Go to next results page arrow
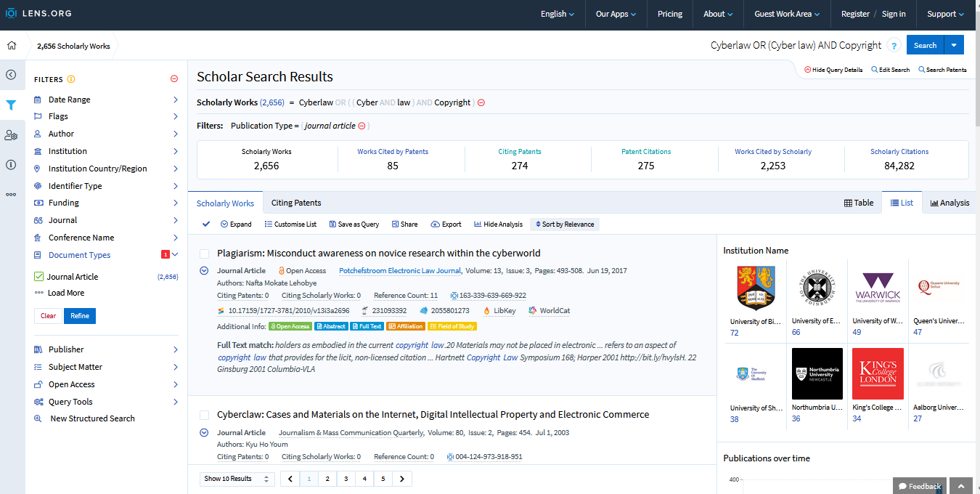The width and height of the screenshot is (980, 494). (402, 479)
